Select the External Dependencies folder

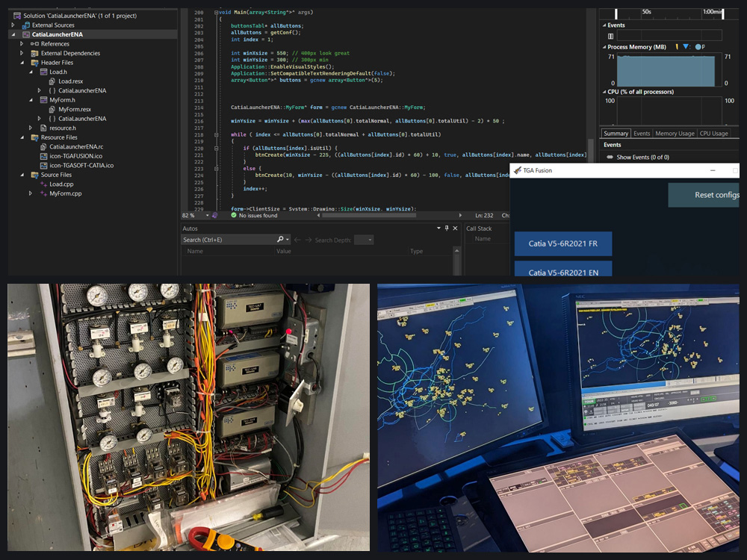pyautogui.click(x=70, y=53)
